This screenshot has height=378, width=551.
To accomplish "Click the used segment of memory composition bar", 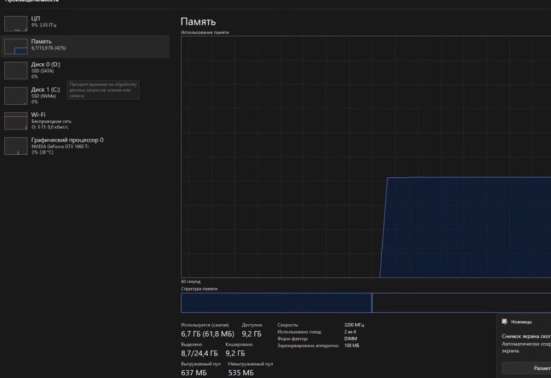I will click(x=276, y=303).
